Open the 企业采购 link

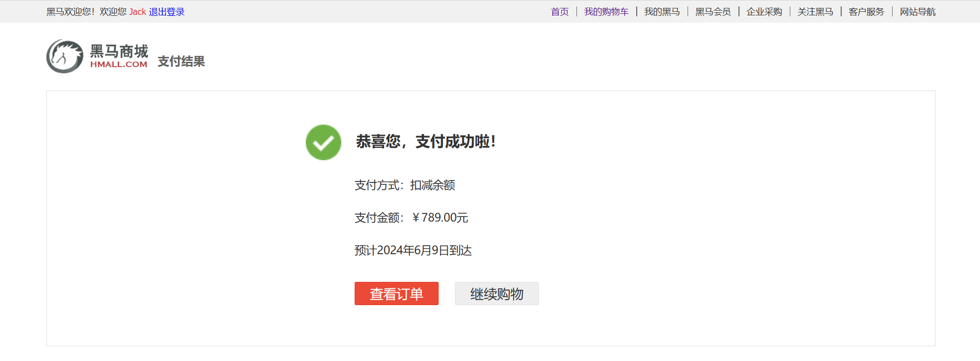[764, 11]
